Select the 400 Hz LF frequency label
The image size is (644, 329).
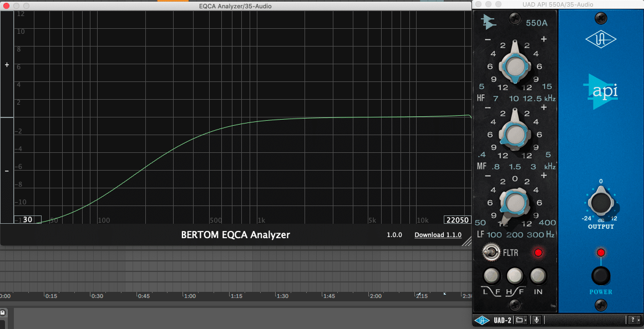coord(547,223)
